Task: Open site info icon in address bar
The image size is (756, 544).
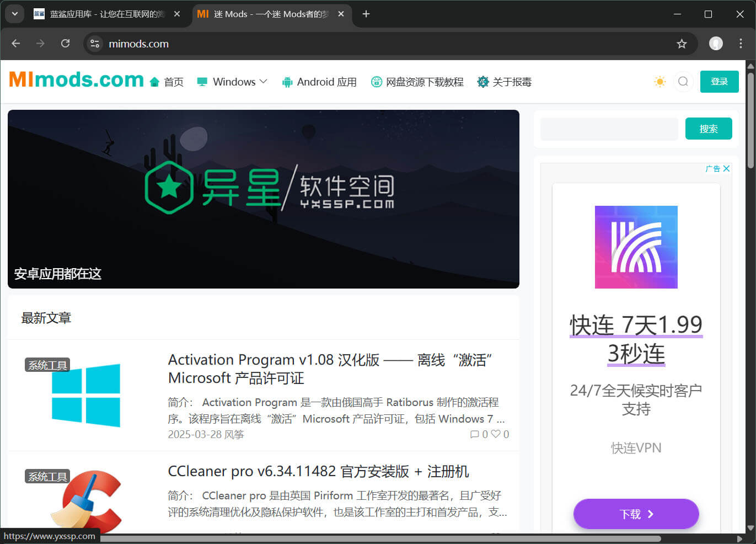Action: pos(95,44)
